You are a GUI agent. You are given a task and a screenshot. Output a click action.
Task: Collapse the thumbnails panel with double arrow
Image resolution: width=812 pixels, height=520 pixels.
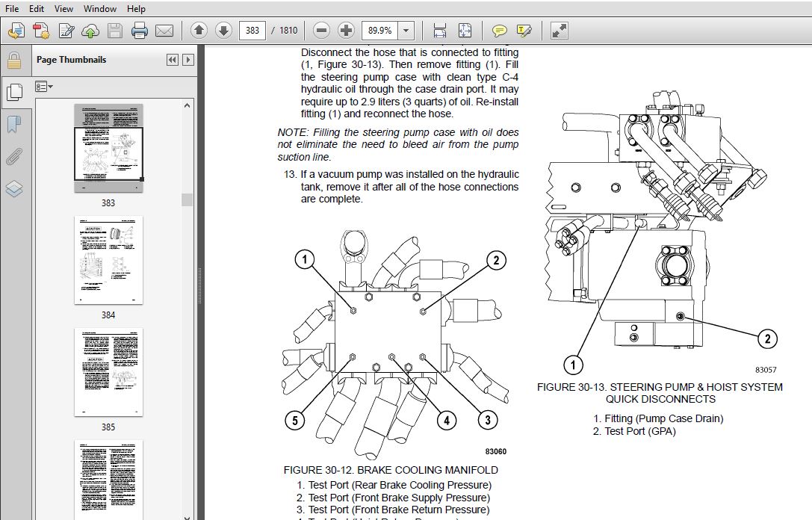coord(173,60)
